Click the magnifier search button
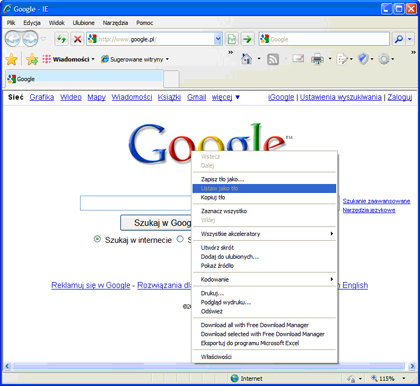The width and height of the screenshot is (420, 386). 399,39
